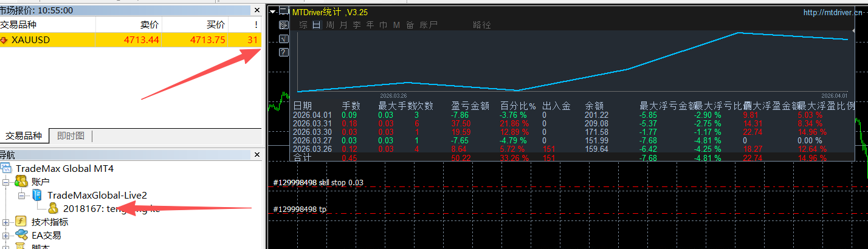The height and width of the screenshot is (249, 868).
Task: Click the TradeMax Global MT4 root icon
Action: [x=6, y=168]
